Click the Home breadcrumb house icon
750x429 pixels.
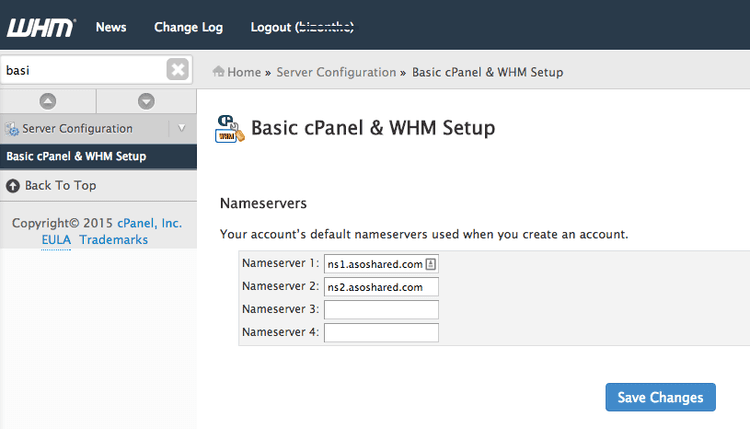219,71
